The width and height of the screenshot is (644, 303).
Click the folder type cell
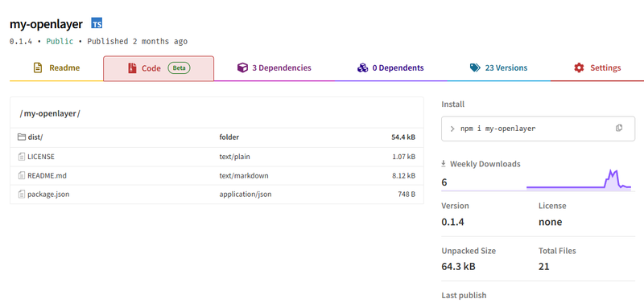point(229,137)
